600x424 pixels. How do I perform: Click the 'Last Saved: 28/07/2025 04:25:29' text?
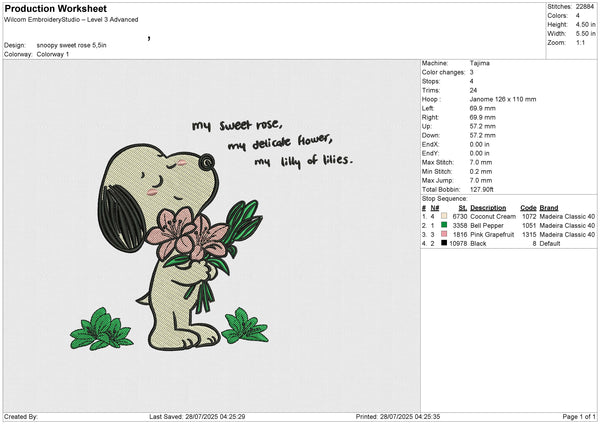point(197,416)
